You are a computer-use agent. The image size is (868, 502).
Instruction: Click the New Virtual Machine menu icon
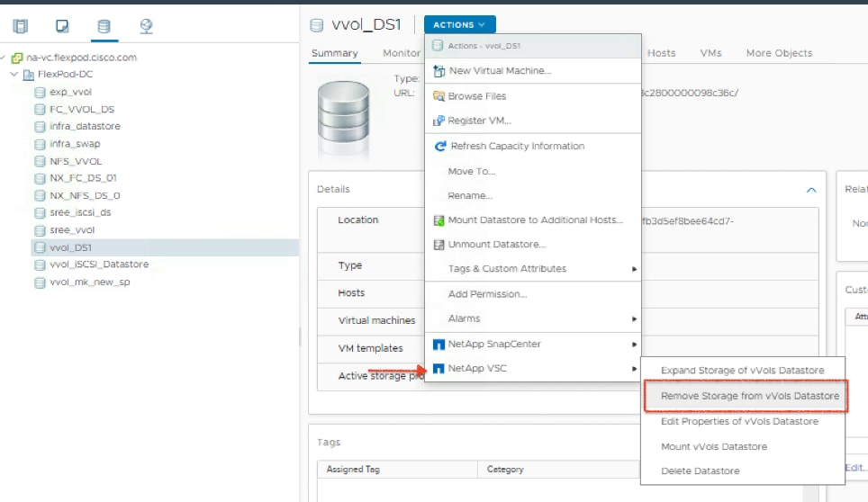439,71
